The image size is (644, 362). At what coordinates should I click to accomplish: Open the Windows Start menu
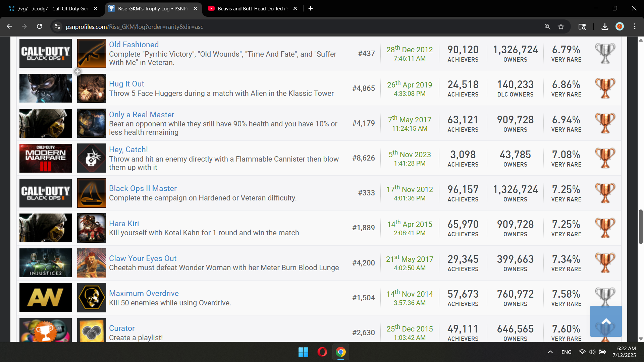tap(303, 352)
